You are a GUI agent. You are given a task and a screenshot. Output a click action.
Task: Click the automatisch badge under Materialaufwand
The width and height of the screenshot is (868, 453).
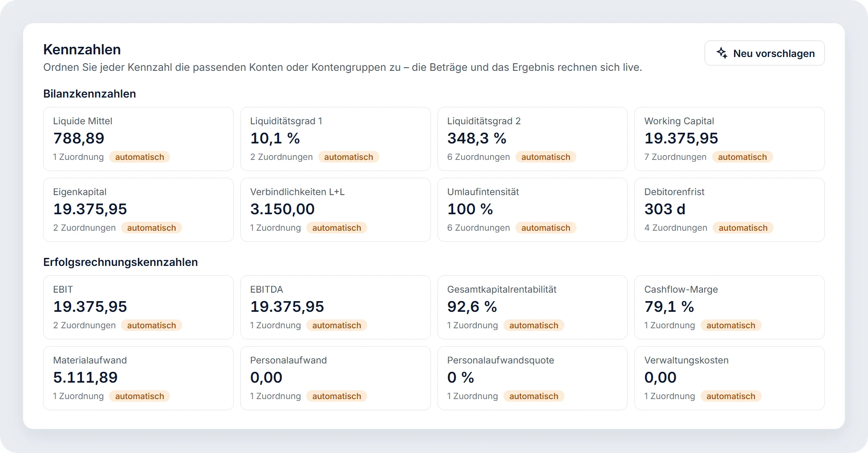pos(139,396)
